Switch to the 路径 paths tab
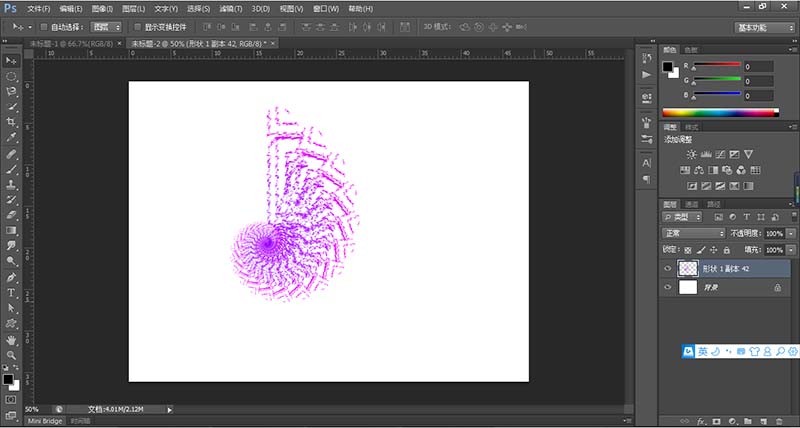The height and width of the screenshot is (428, 800). click(x=713, y=204)
